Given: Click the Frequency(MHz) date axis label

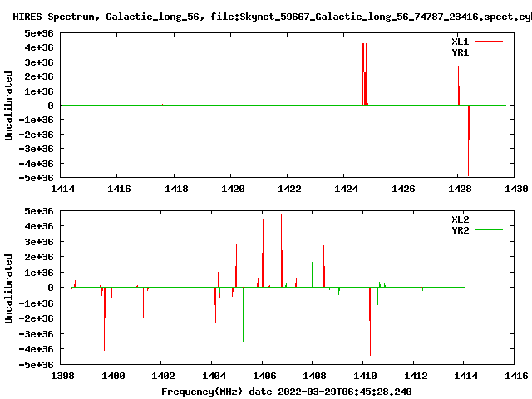Looking at the screenshot, I should 286,392.
